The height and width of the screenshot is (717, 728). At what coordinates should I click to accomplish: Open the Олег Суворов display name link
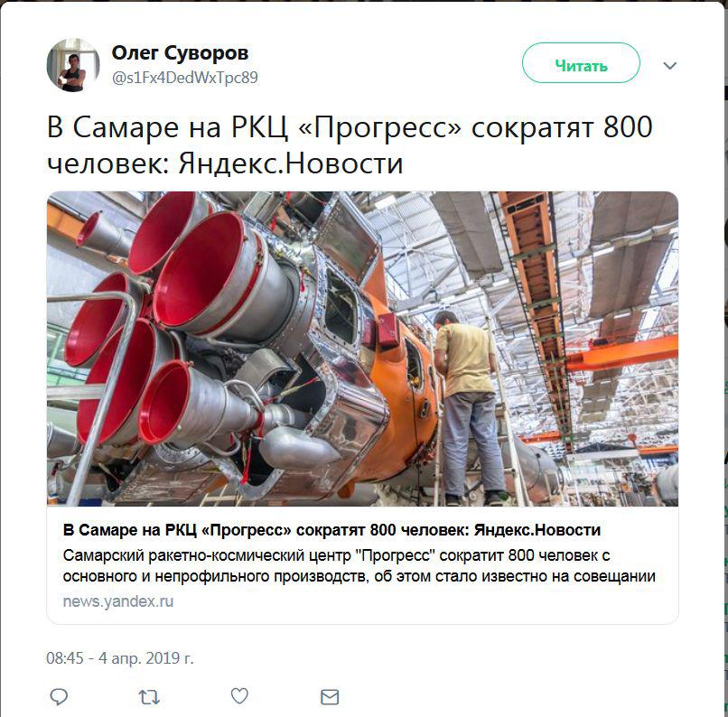(180, 53)
